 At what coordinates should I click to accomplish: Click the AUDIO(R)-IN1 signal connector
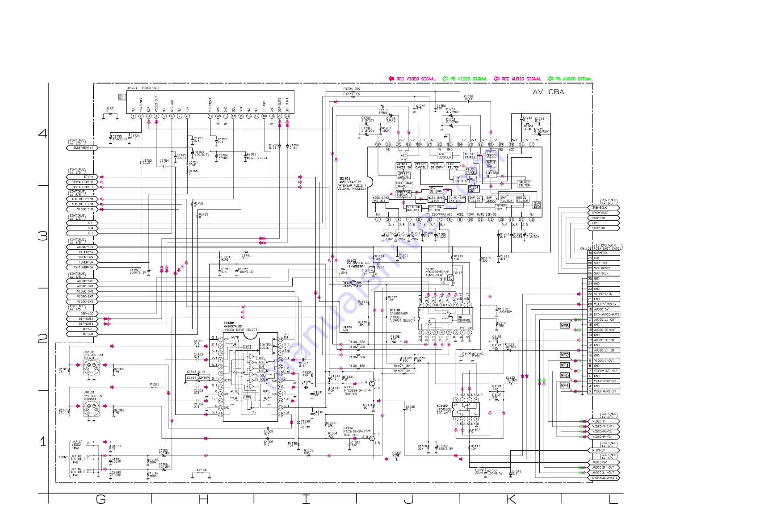(x=83, y=199)
